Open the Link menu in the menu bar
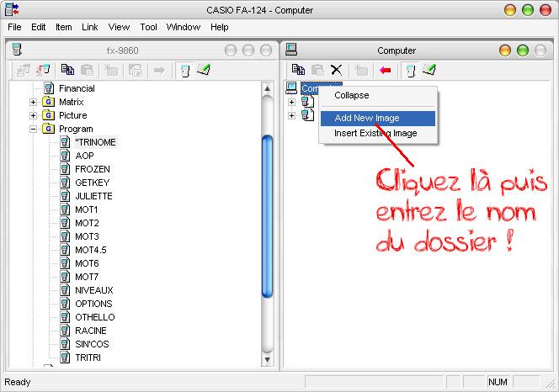Screen dimensions: 559x392 [90, 27]
